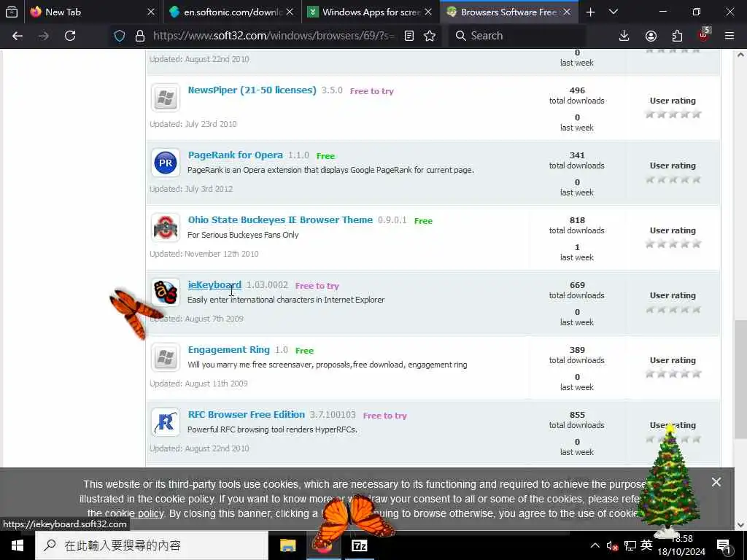Click the Ohio State 818 total downloads count

[576, 220]
